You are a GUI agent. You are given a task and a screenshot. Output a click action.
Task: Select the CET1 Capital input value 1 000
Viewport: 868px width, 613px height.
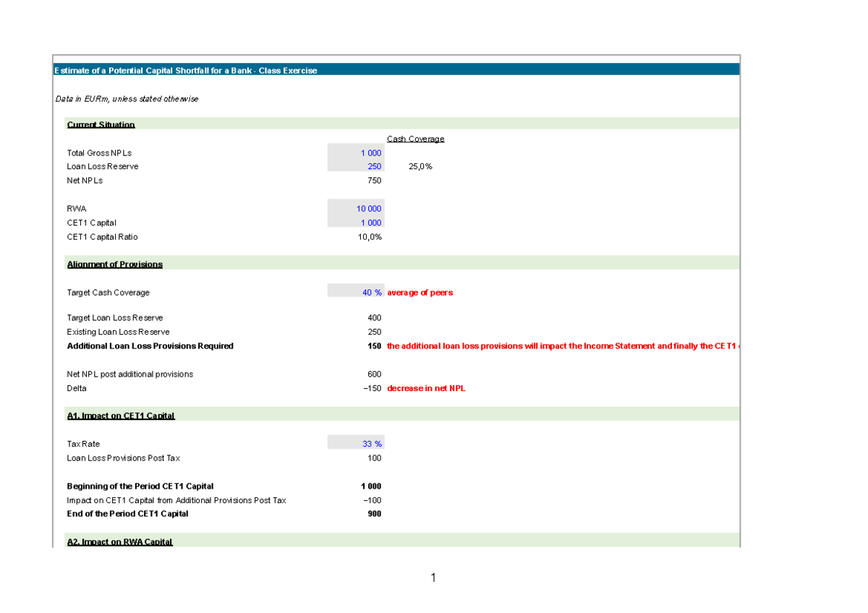point(371,223)
